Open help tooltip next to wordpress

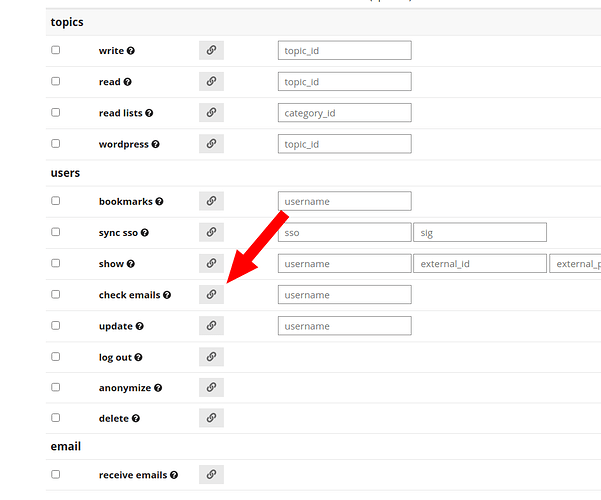[155, 144]
